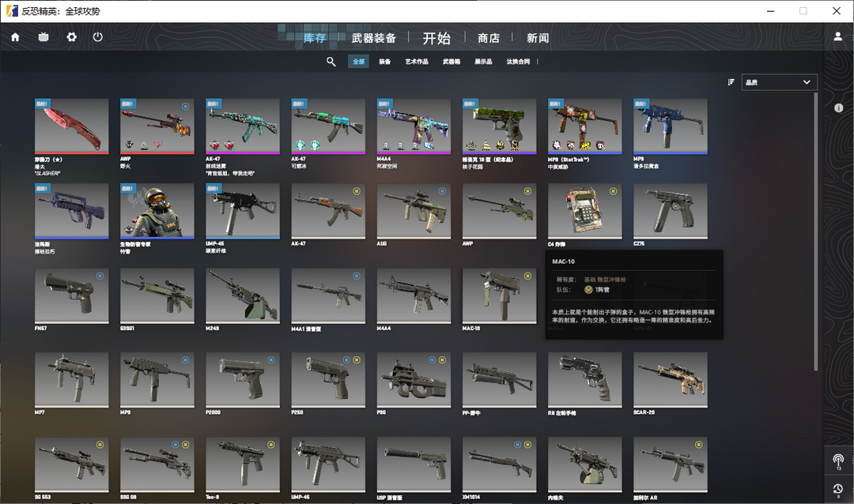Screen dimensions: 854x504
Task: Click the broadcast antenna icon at bottom right
Action: tap(838, 460)
